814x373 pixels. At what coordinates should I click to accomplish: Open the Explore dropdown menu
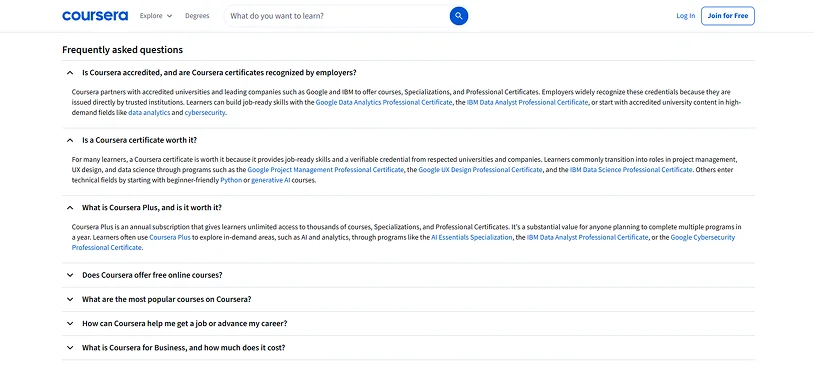click(x=156, y=16)
